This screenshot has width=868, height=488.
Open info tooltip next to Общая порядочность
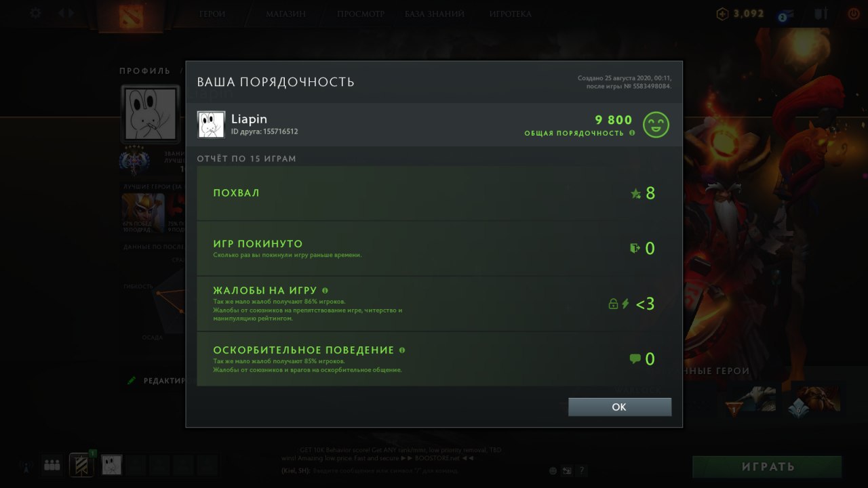tap(632, 133)
